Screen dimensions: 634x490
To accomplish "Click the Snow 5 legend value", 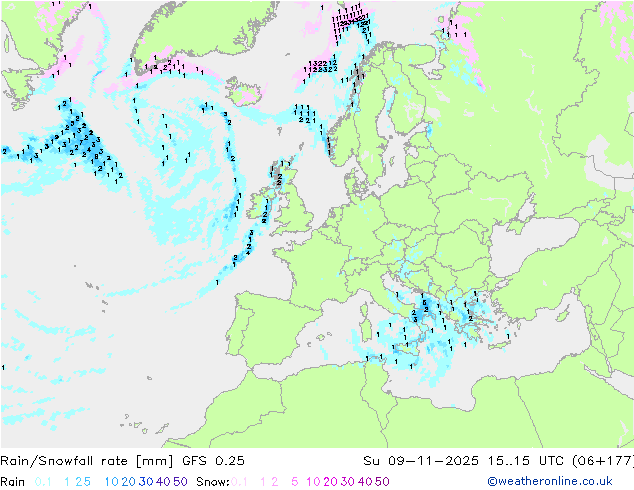I will [295, 482].
